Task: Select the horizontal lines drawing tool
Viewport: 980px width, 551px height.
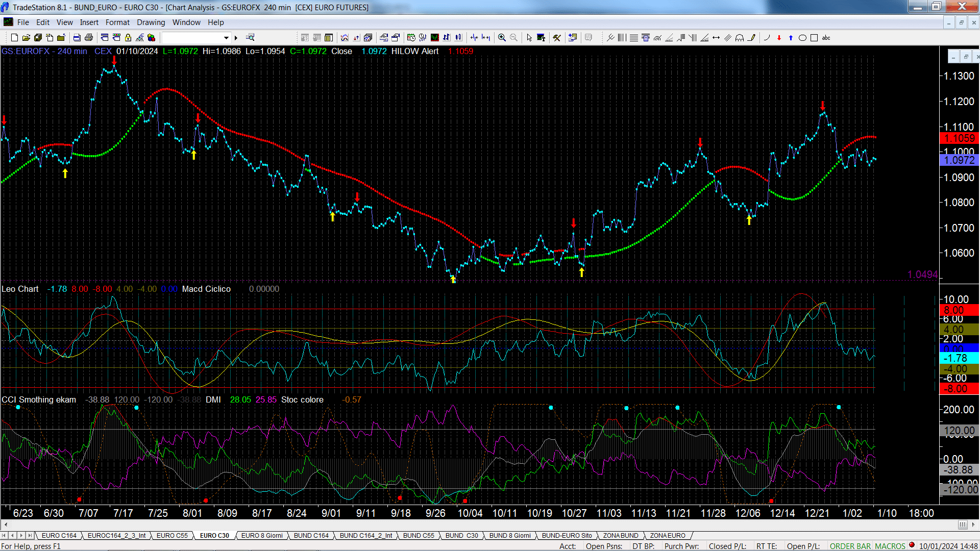Action: click(634, 38)
